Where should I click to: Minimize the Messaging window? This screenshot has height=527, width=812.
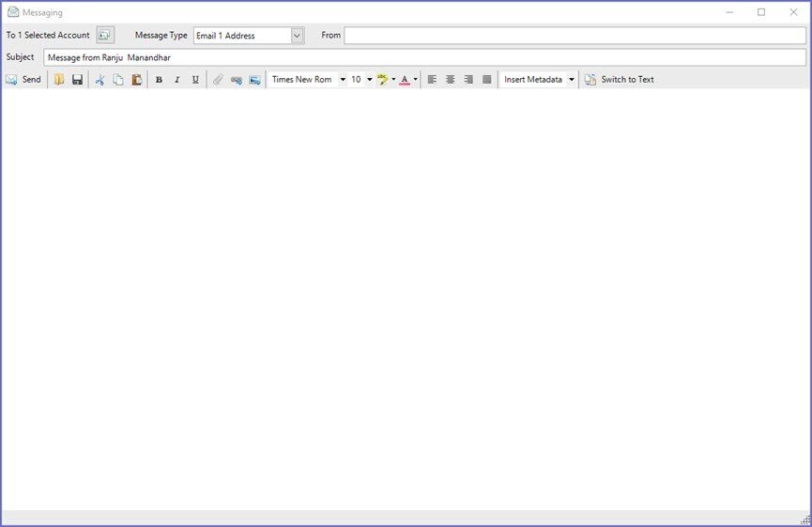point(729,12)
